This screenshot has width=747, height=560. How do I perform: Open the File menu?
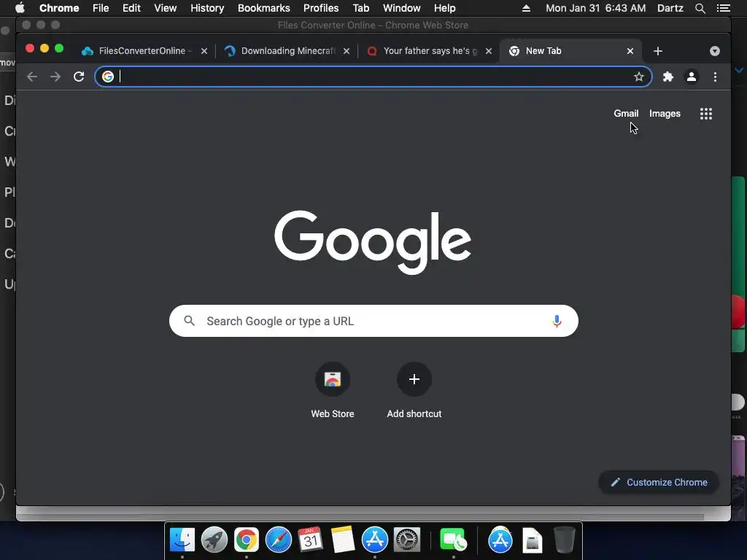(x=101, y=8)
